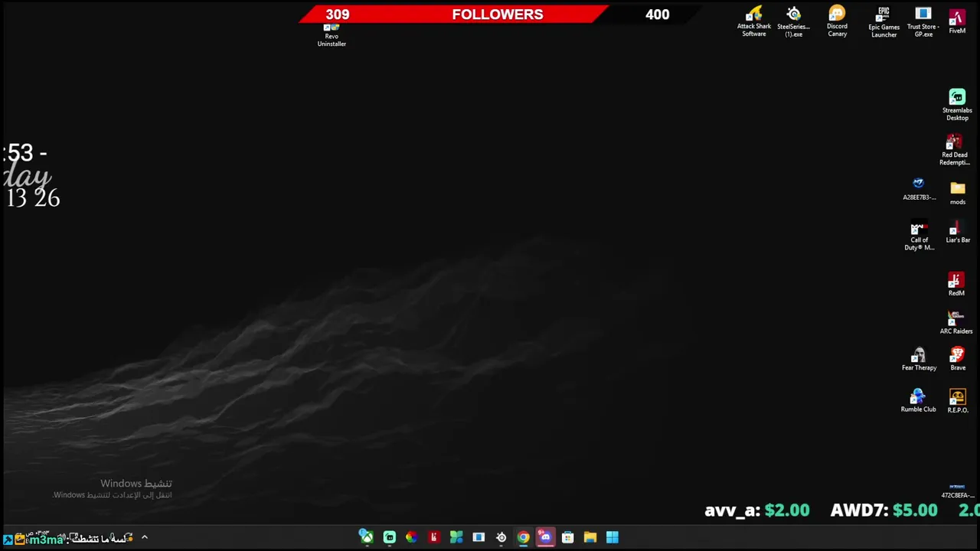Screen dimensions: 980x551
Task: Select the SteelSeries (1).exe desktop file
Action: [793, 22]
